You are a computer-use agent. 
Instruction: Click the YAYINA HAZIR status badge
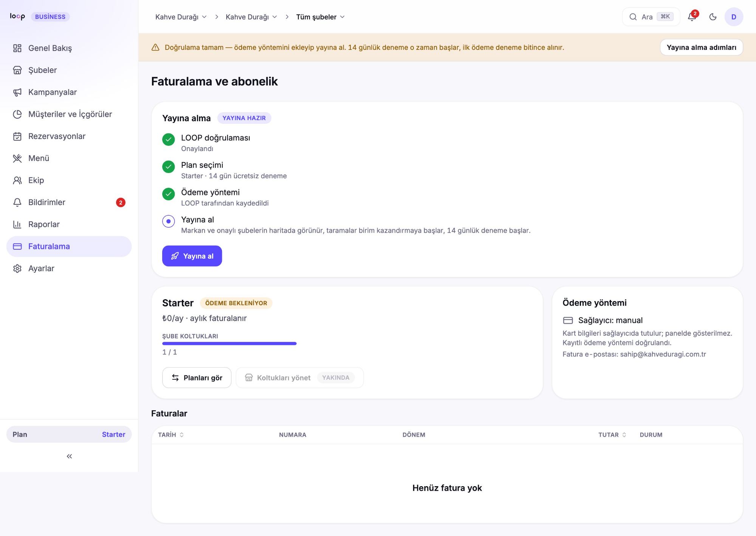244,118
